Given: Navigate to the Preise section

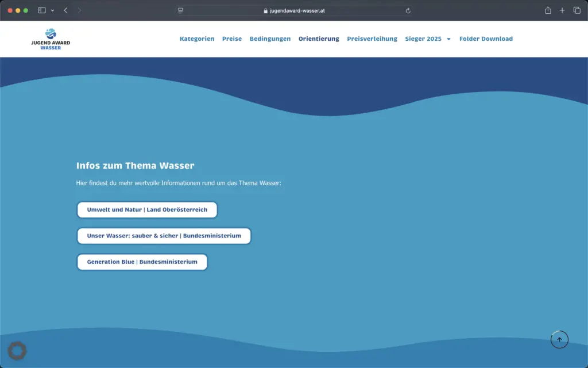Looking at the screenshot, I should pyautogui.click(x=232, y=39).
